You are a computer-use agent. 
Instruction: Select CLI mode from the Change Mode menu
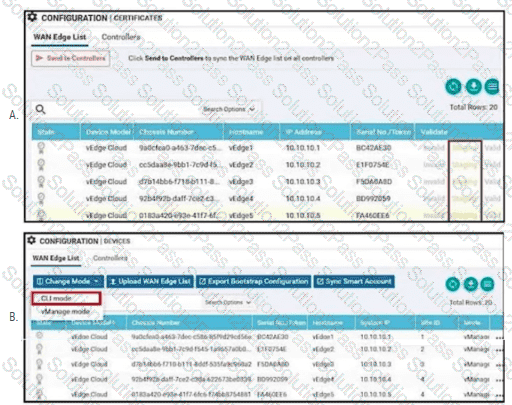[66, 298]
